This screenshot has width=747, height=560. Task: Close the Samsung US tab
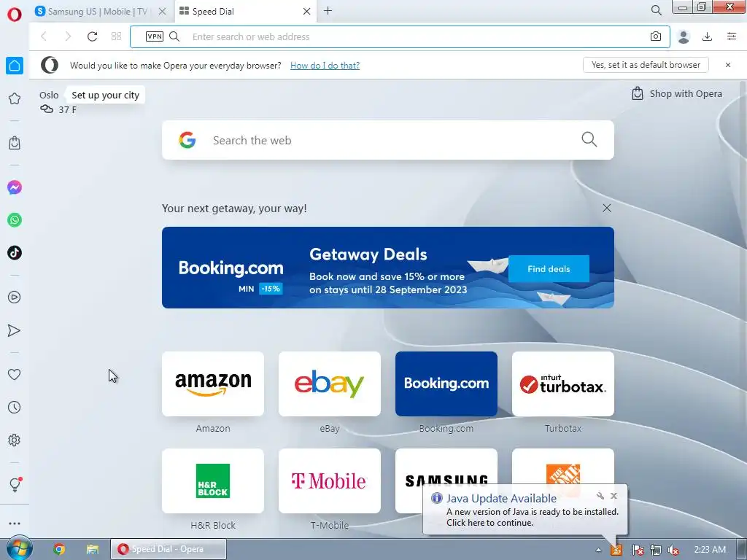pos(163,12)
